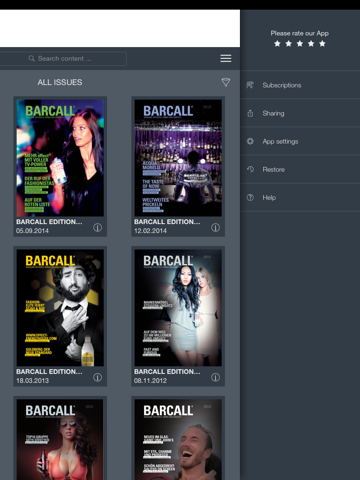Viewport: 360px width, 480px height.
Task: Open the Subscriptions menu entry
Action: [300, 85]
